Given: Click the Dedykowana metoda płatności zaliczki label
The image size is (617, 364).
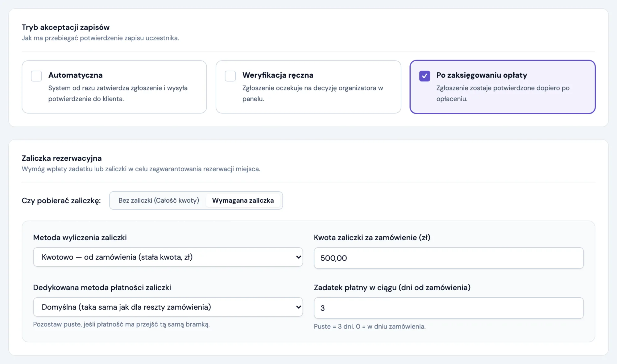Looking at the screenshot, I should click(x=102, y=287).
